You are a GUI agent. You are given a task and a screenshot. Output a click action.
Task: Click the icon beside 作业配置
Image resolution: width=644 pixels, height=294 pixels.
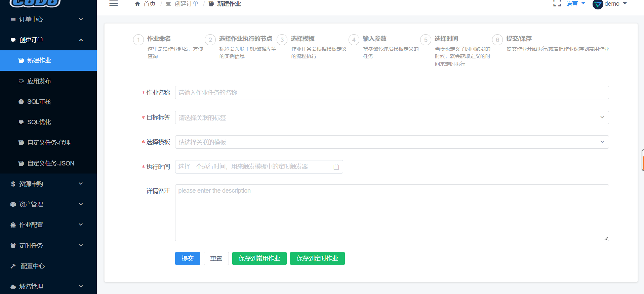click(13, 225)
